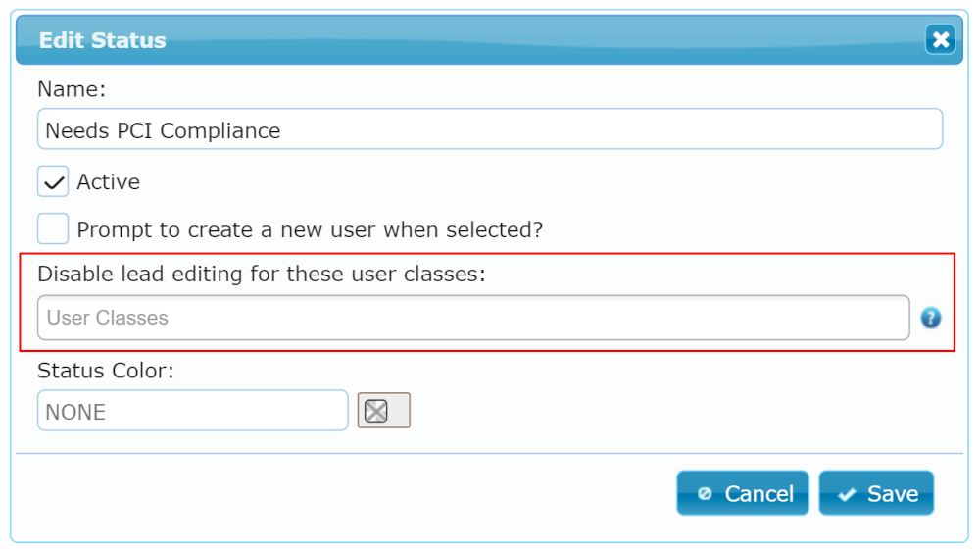Click the blue help question mark icon
The width and height of the screenshot is (980, 551).
931,318
